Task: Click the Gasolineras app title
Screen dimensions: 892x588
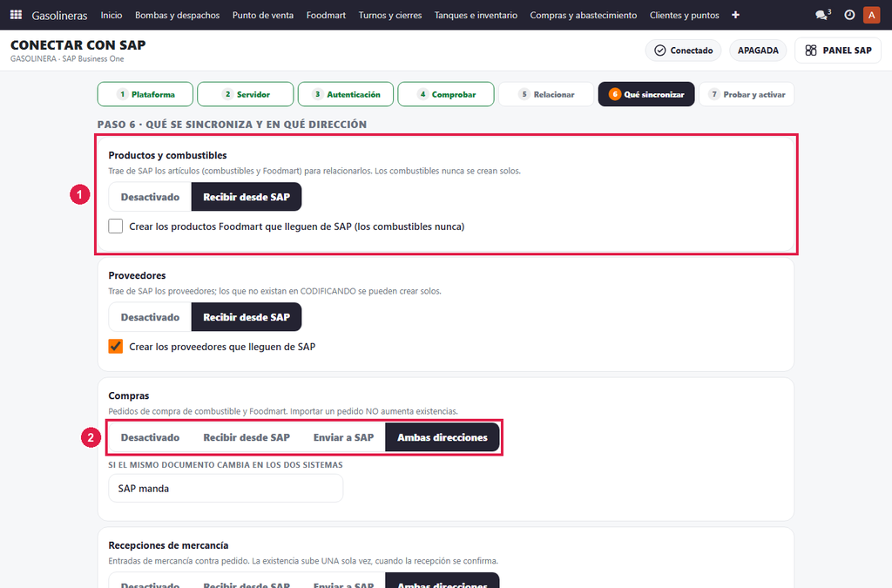Action: coord(60,16)
